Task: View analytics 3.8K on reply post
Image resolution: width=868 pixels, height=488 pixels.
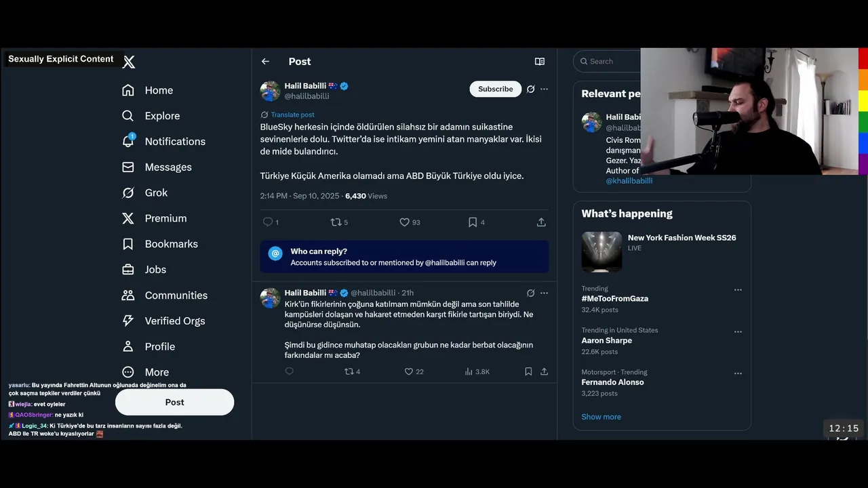Action: coord(477,371)
